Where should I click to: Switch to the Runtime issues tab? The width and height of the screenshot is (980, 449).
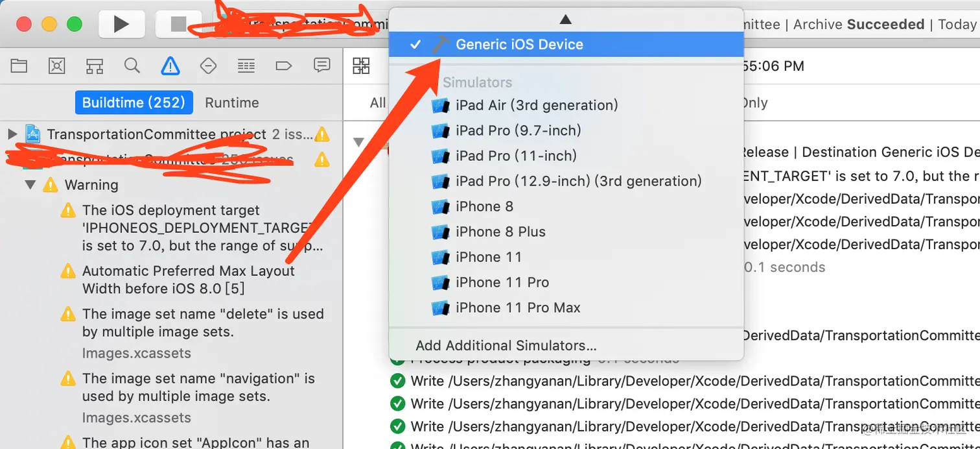tap(232, 103)
